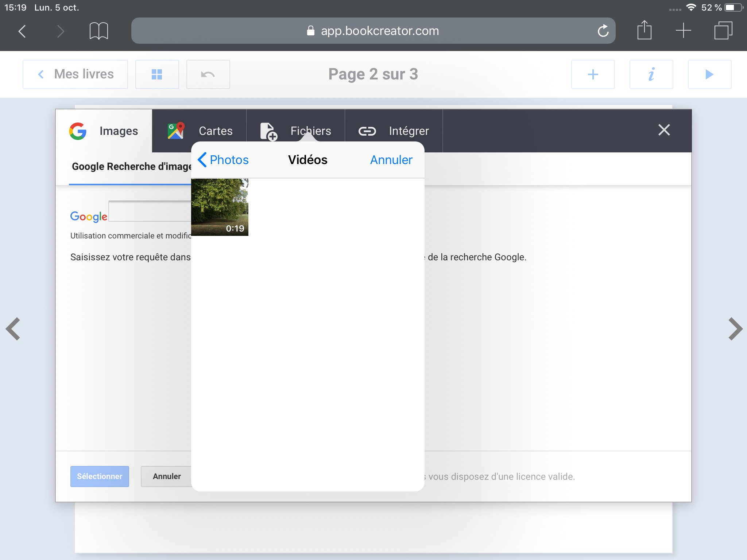Click the Google image search field

point(150,211)
